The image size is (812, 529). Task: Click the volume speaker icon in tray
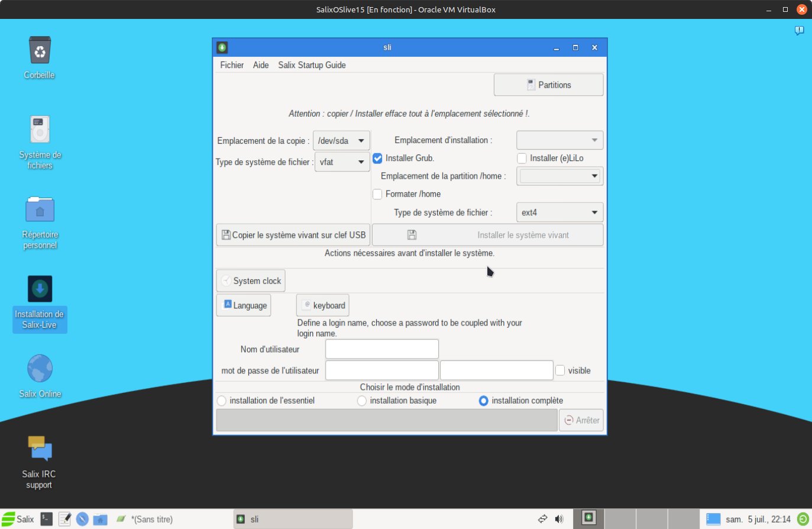(x=559, y=519)
